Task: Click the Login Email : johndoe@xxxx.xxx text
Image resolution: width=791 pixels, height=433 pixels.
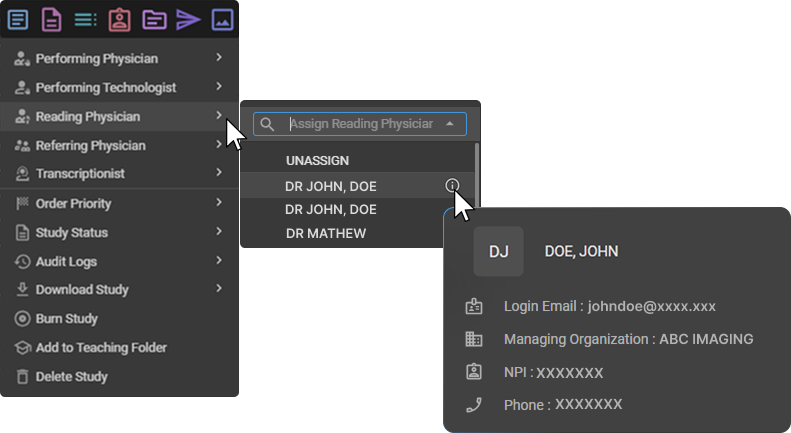Action: (x=609, y=306)
